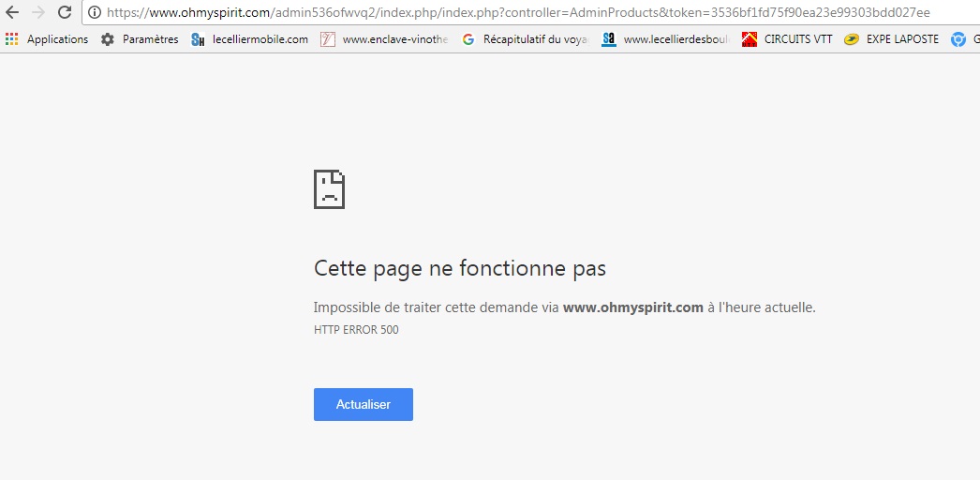Reload the page with the refresh icon
The height and width of the screenshot is (480, 980).
tap(65, 12)
